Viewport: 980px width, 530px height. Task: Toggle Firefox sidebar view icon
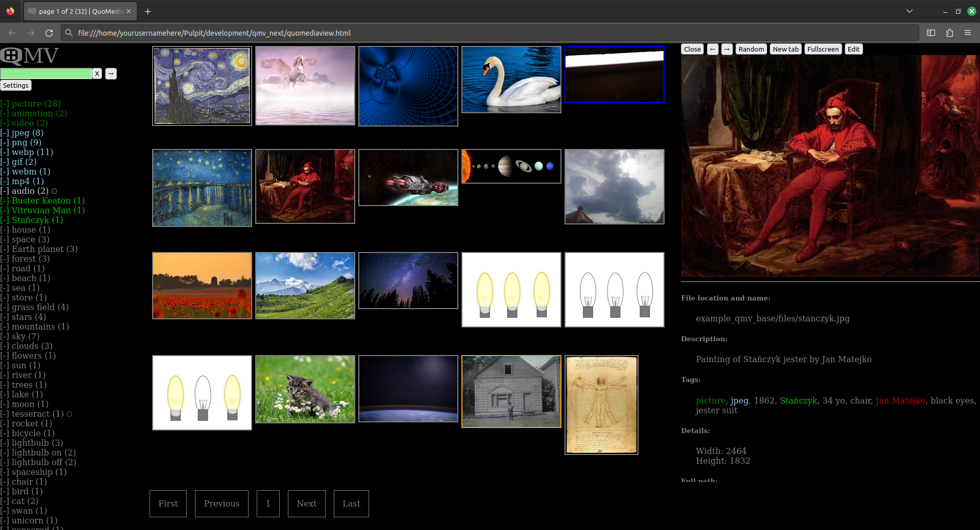931,33
